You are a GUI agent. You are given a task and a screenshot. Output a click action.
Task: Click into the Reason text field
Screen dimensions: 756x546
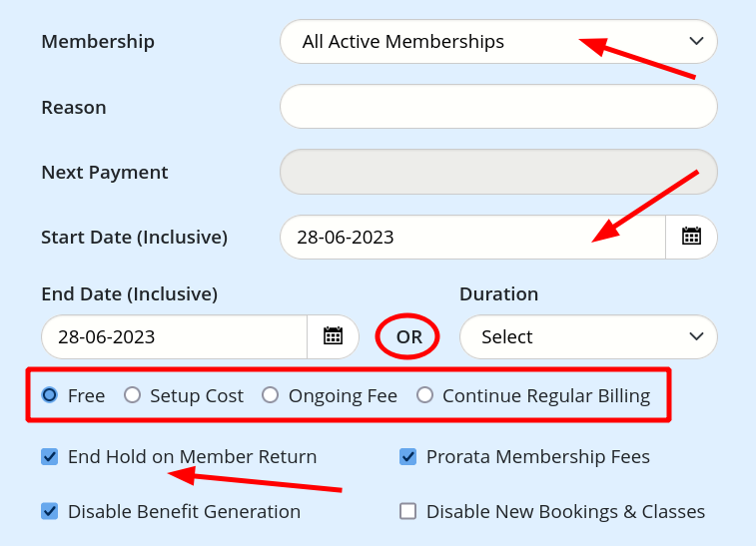click(498, 107)
